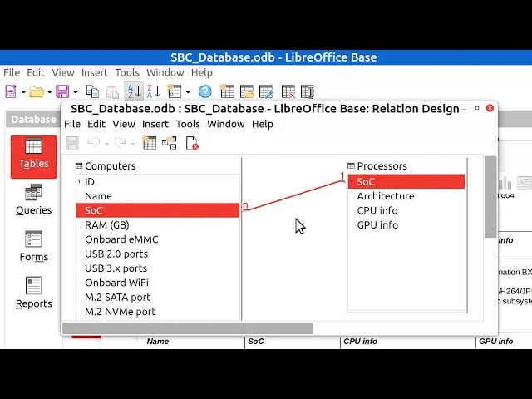Screen dimensions: 532x399
Task: Select Onboard WiFi field
Action: pos(158,283)
